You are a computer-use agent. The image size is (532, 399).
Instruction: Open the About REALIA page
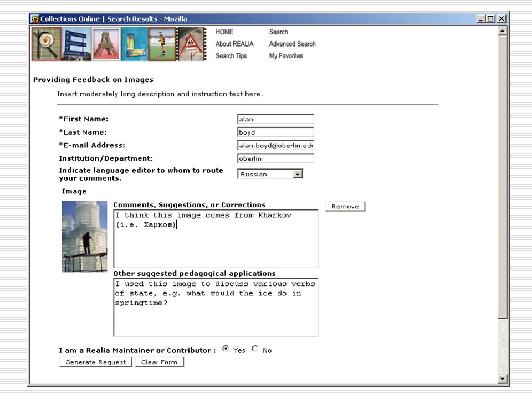pos(234,44)
